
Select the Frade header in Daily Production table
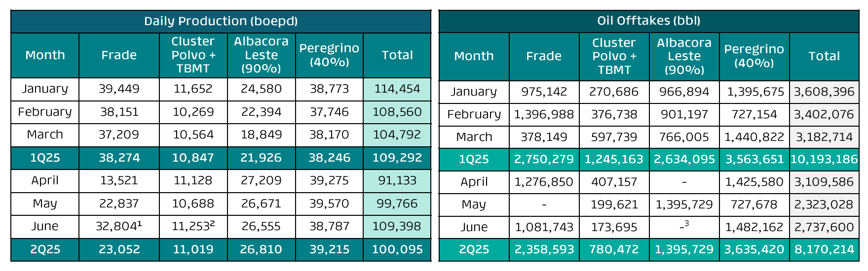(x=119, y=55)
